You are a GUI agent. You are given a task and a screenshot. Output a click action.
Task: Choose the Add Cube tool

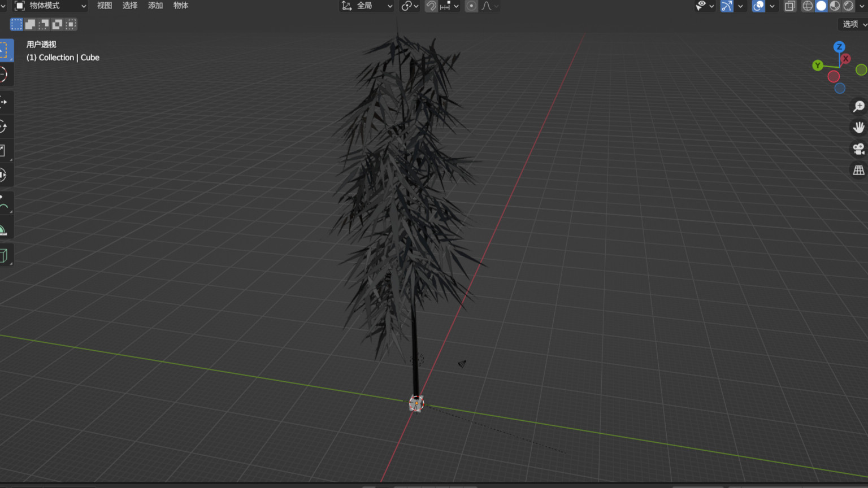(4, 255)
